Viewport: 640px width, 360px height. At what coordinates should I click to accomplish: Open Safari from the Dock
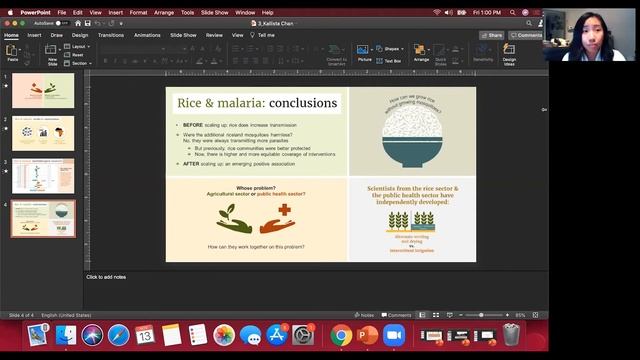(x=119, y=336)
